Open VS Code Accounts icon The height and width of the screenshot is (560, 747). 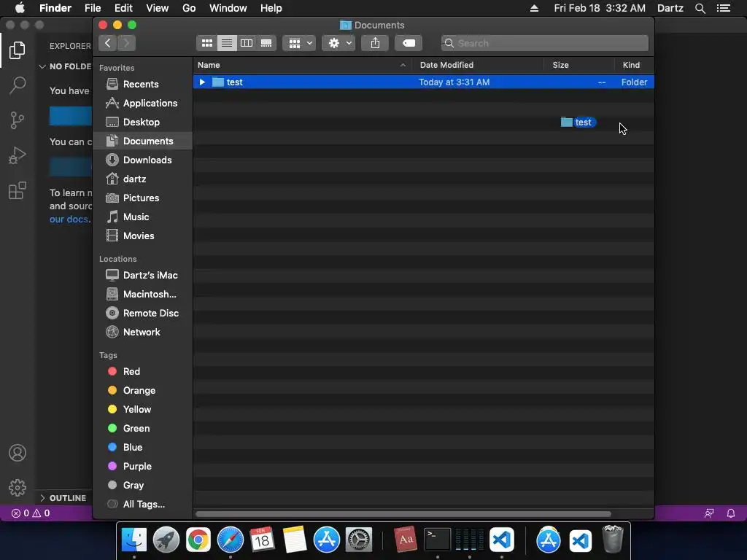pos(18,453)
